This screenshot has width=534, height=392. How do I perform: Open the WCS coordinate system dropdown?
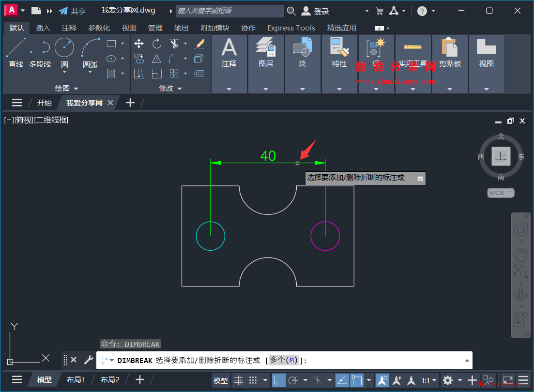(501, 193)
